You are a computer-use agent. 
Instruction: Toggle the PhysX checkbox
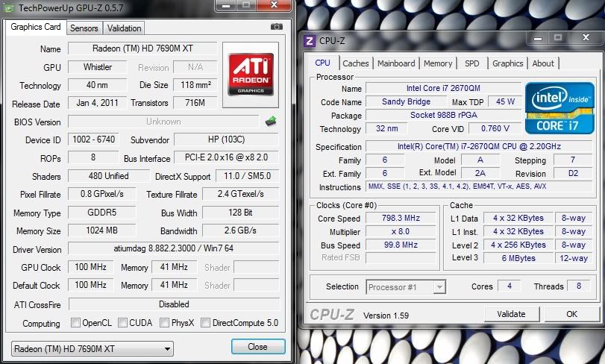pos(164,323)
